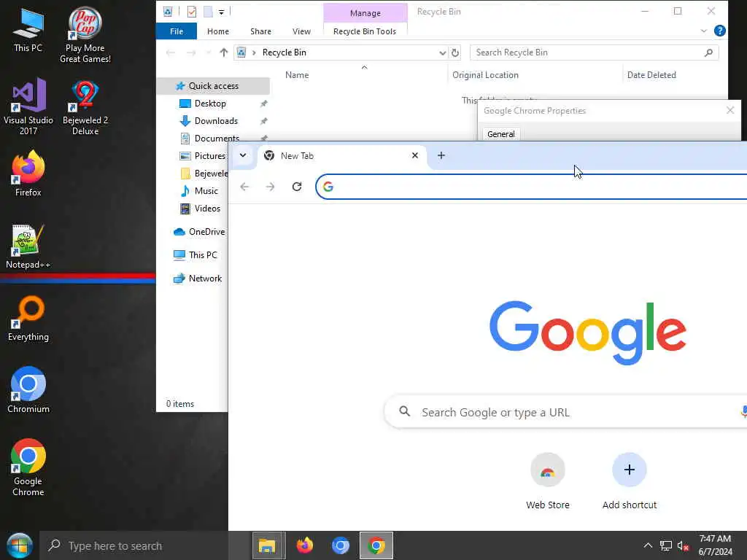
Task: Click the Name column sort arrow
Action: [x=364, y=68]
